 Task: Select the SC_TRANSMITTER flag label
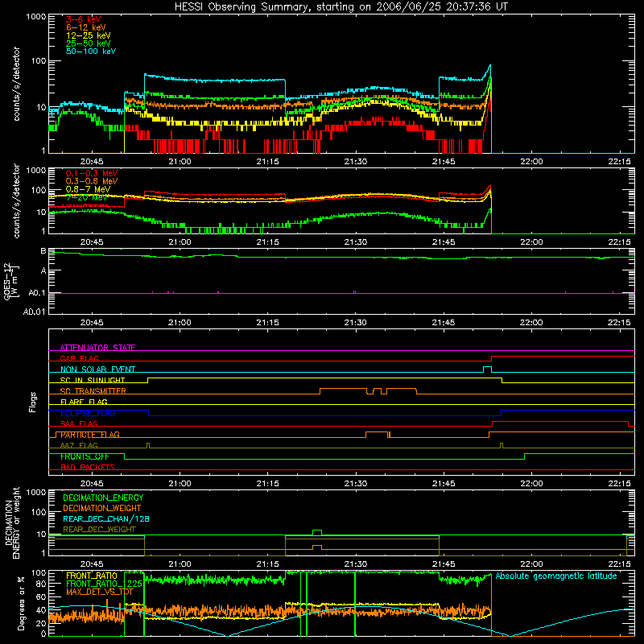click(93, 391)
